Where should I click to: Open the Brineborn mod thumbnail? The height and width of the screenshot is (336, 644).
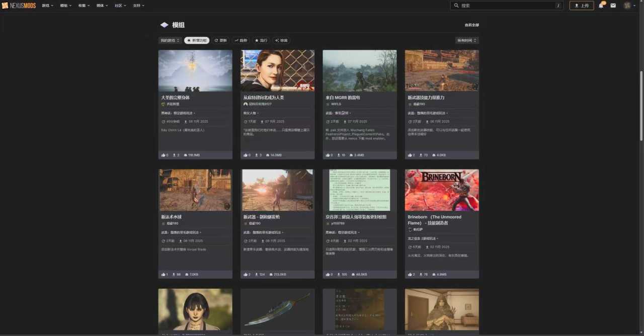pyautogui.click(x=442, y=190)
